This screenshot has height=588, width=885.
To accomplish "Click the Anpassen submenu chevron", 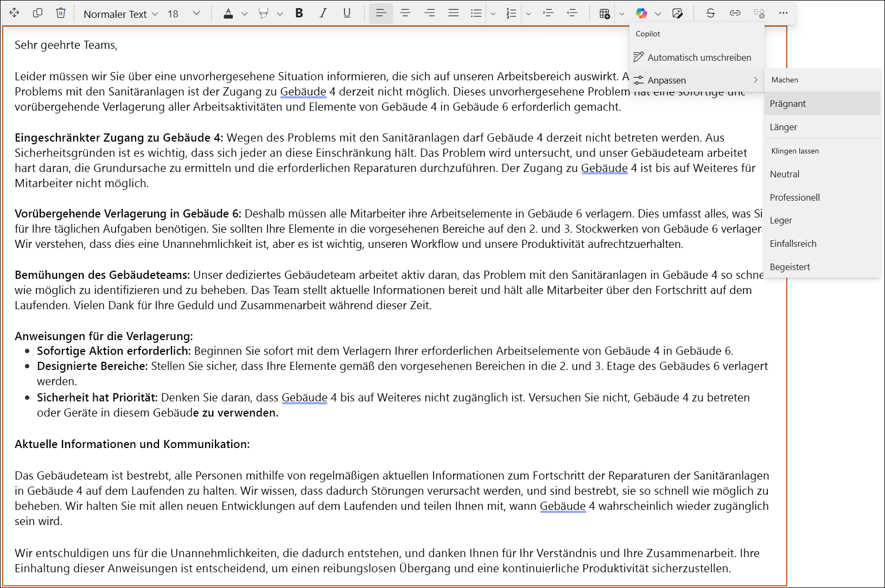I will coord(755,80).
